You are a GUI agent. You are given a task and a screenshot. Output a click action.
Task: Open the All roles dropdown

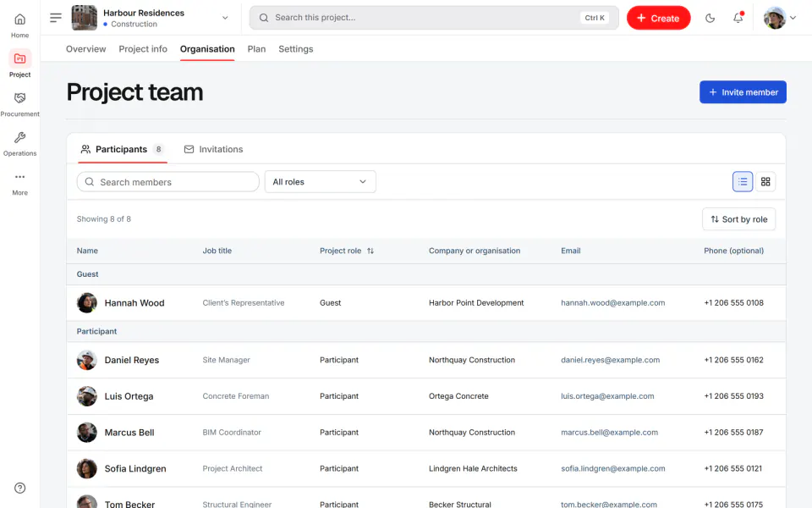[x=320, y=182]
